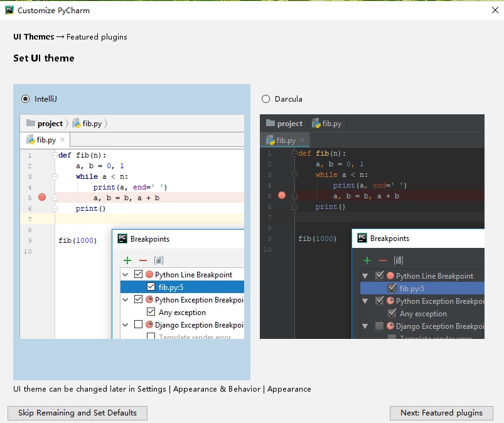Click the fold marker on 'def fib(n):' in Darcula preview

coord(294,153)
